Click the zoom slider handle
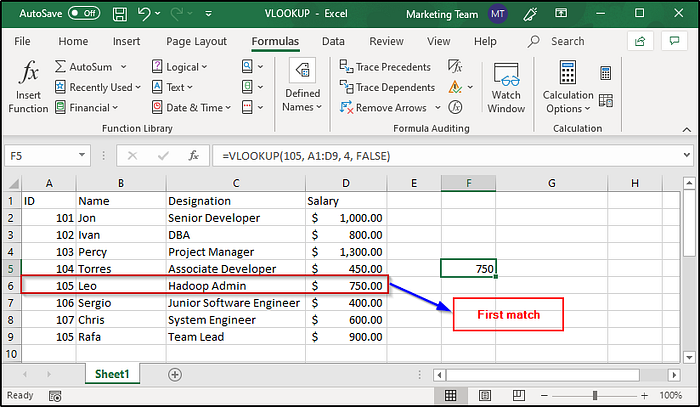The width and height of the screenshot is (700, 407). pos(595,395)
